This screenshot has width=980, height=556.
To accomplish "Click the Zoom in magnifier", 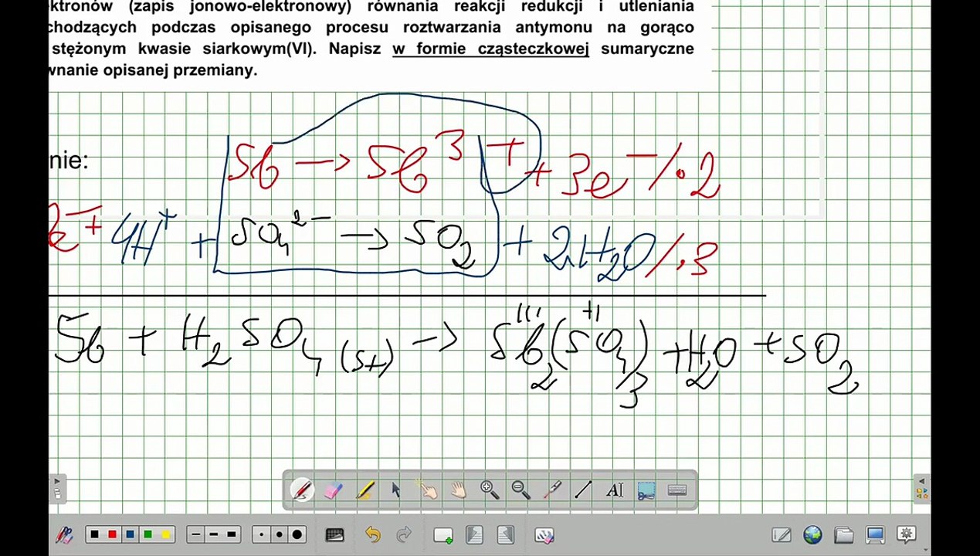I will tap(490, 490).
